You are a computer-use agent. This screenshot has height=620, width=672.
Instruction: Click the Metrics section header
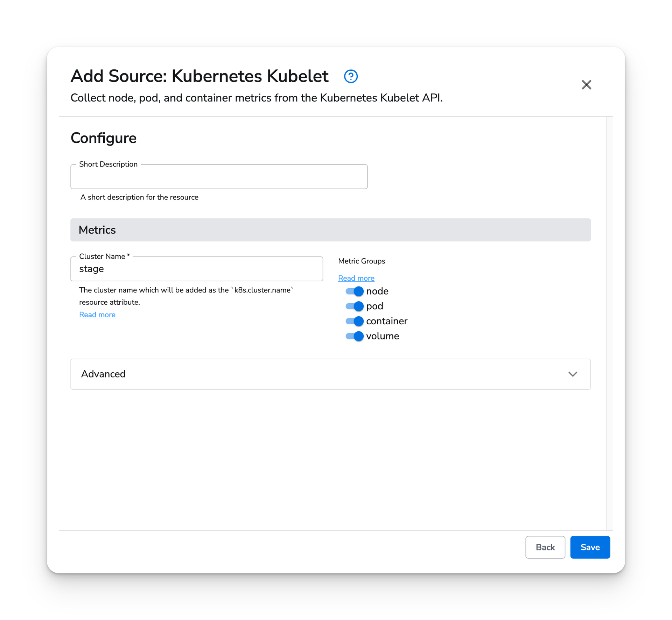330,230
